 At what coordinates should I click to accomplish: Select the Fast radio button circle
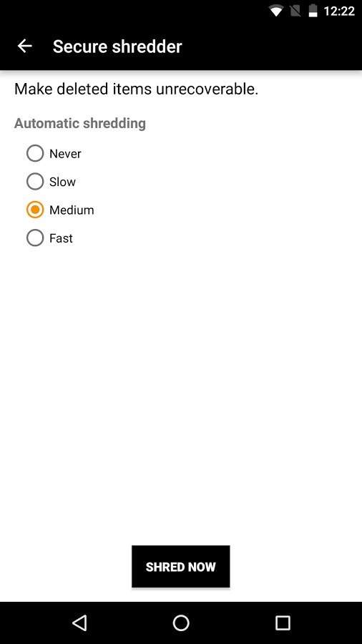coord(35,238)
